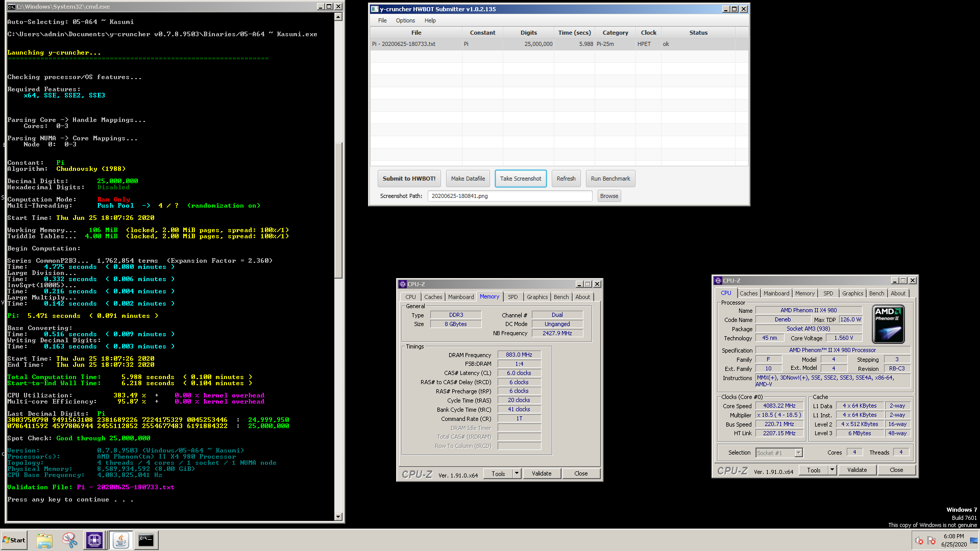
Task: Open SPD tab in Memory CPU-Z window
Action: (512, 297)
